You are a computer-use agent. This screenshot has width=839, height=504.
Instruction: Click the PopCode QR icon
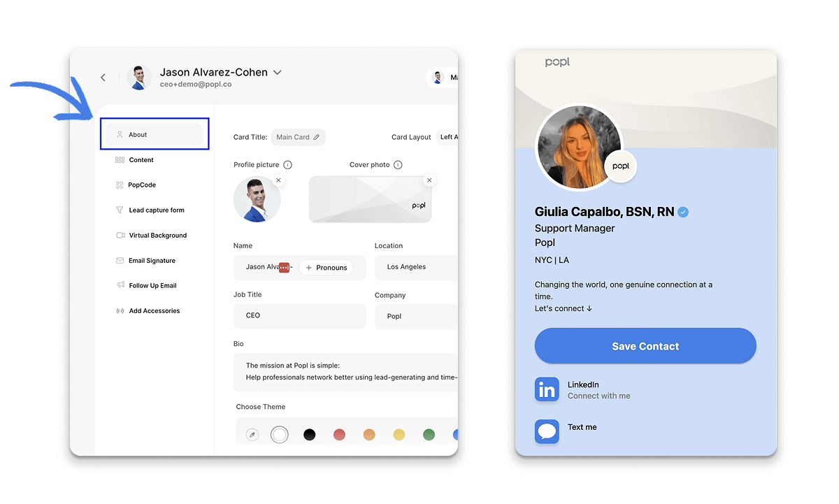(120, 185)
